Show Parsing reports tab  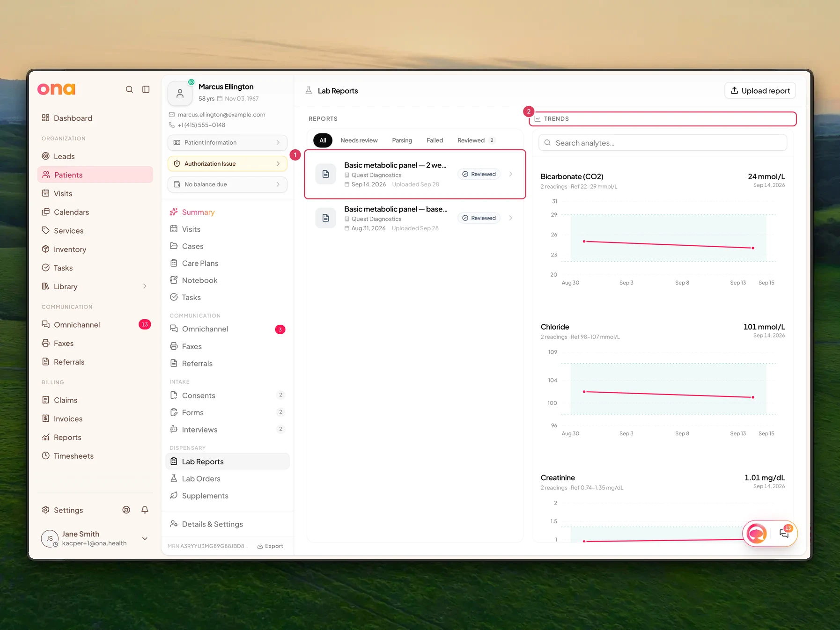[402, 140]
